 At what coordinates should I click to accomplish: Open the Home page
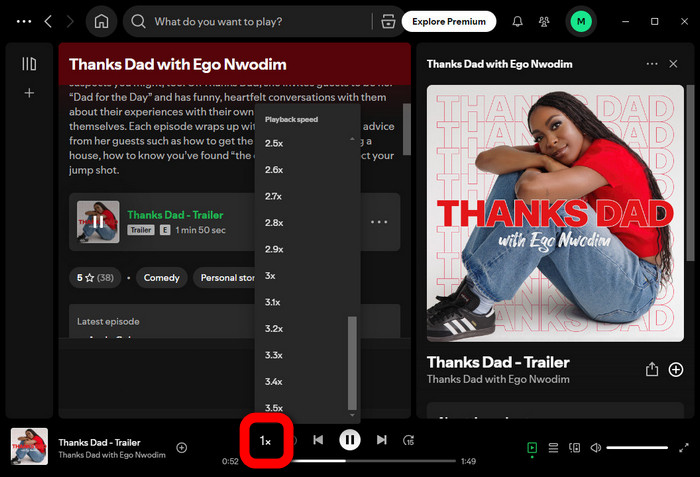tap(100, 21)
